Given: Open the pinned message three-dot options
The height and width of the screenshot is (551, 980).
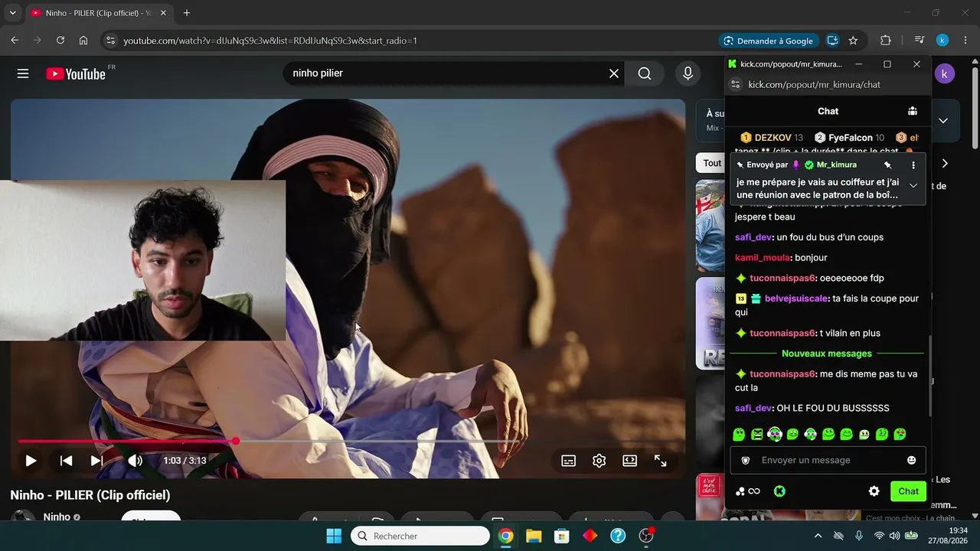Looking at the screenshot, I should (x=913, y=165).
